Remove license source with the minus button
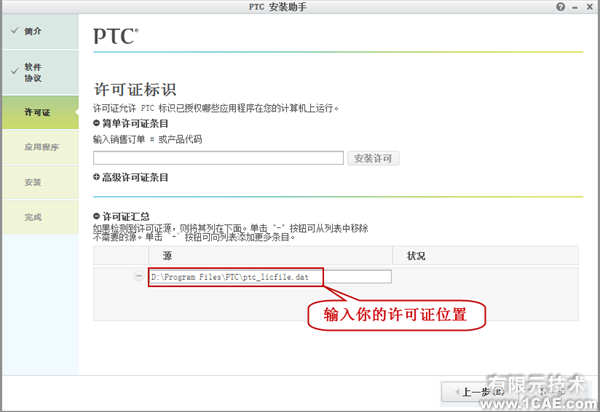 coord(139,275)
